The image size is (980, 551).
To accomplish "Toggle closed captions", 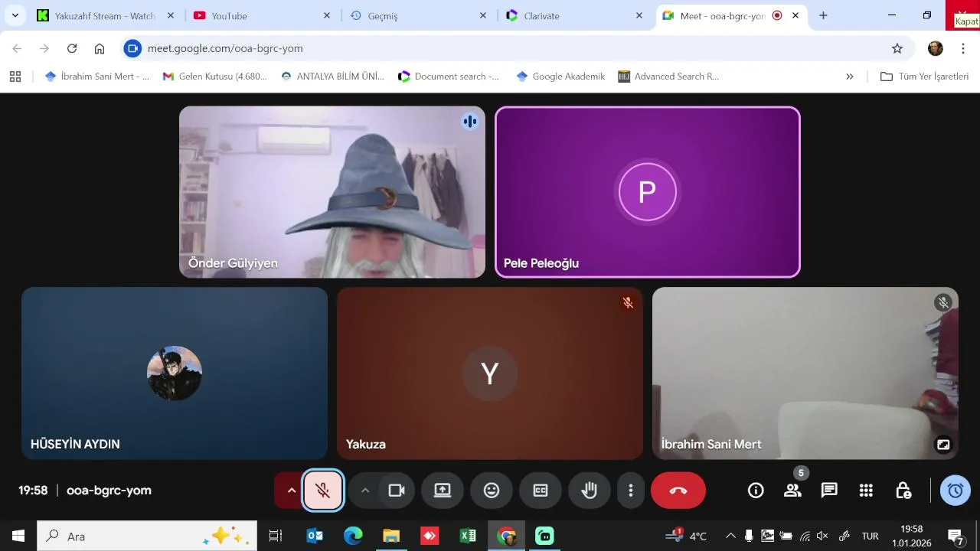I will pyautogui.click(x=541, y=491).
